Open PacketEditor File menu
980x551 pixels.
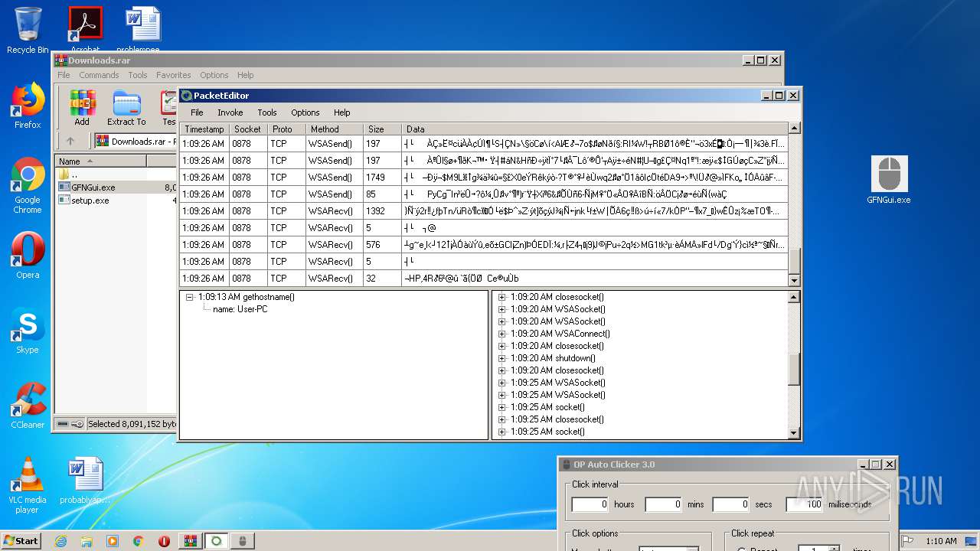(197, 112)
